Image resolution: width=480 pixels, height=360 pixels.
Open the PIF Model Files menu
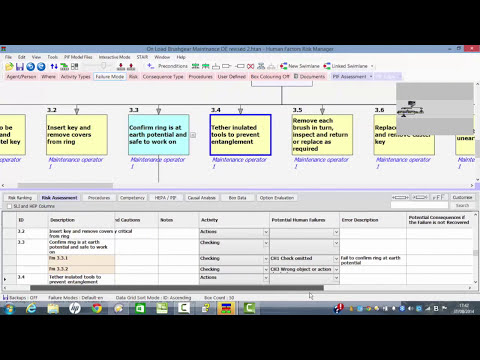point(78,57)
